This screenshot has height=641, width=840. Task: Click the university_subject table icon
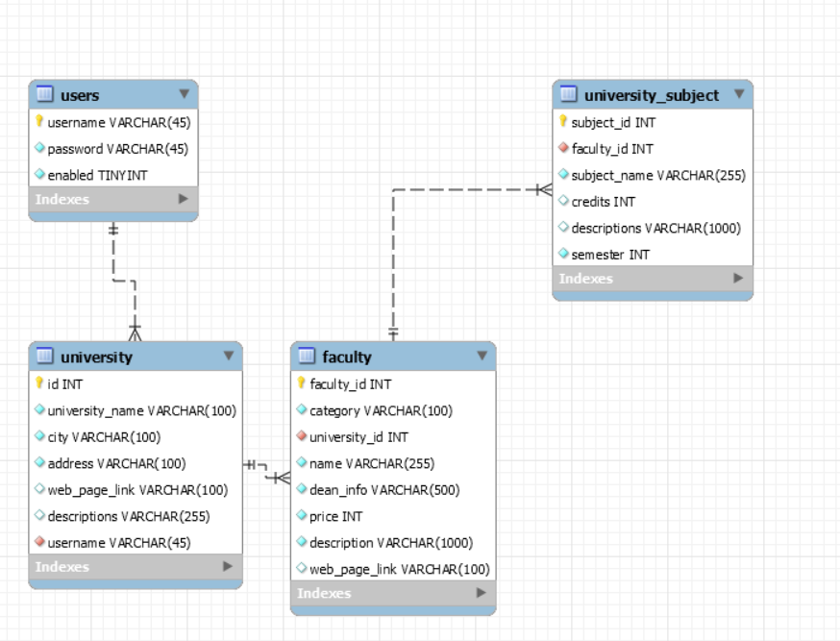click(x=568, y=94)
